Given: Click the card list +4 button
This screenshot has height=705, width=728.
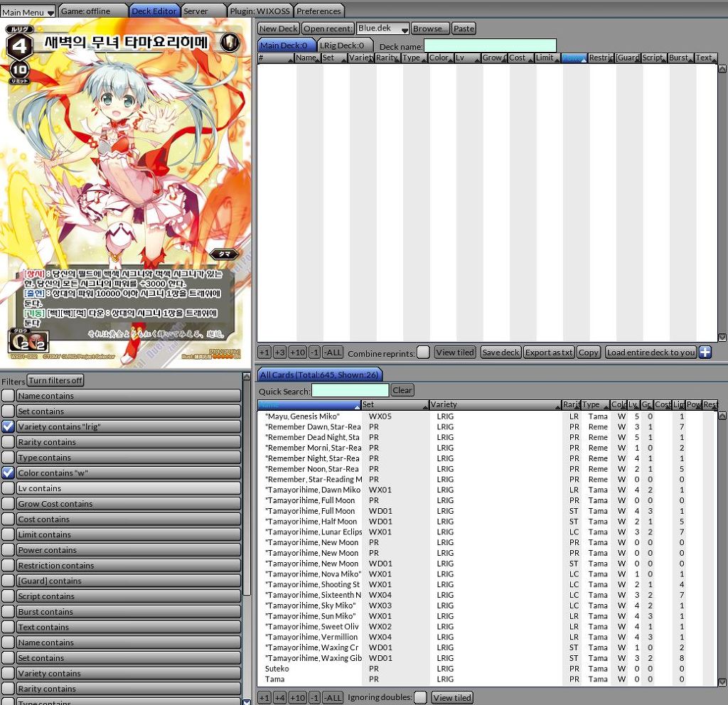Looking at the screenshot, I should pyautogui.click(x=279, y=697).
